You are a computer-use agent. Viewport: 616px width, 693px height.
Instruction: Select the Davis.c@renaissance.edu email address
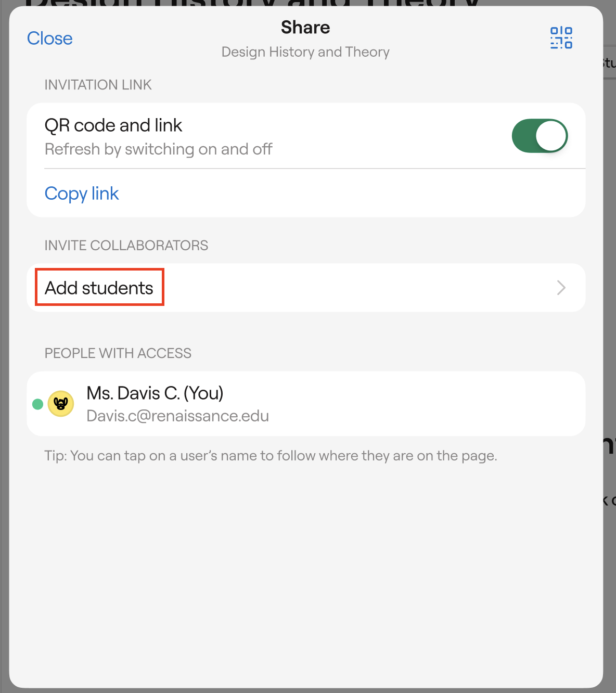pyautogui.click(x=177, y=416)
